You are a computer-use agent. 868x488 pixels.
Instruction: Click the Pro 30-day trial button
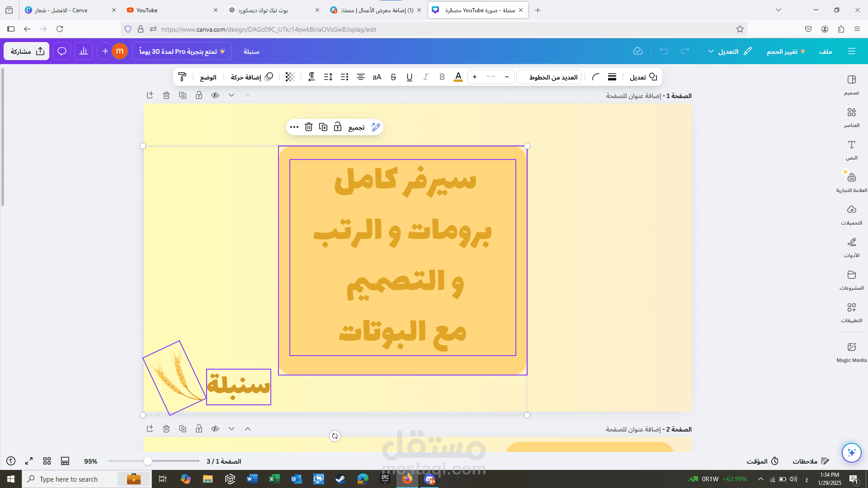click(x=182, y=51)
